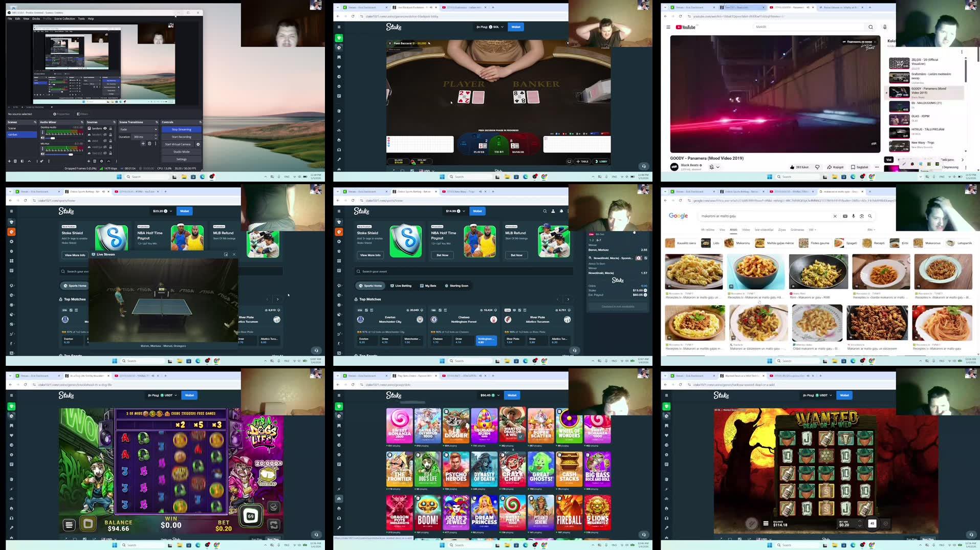Add new scene with plus icon in OBS Scenes
980x550 pixels.
click(x=9, y=161)
